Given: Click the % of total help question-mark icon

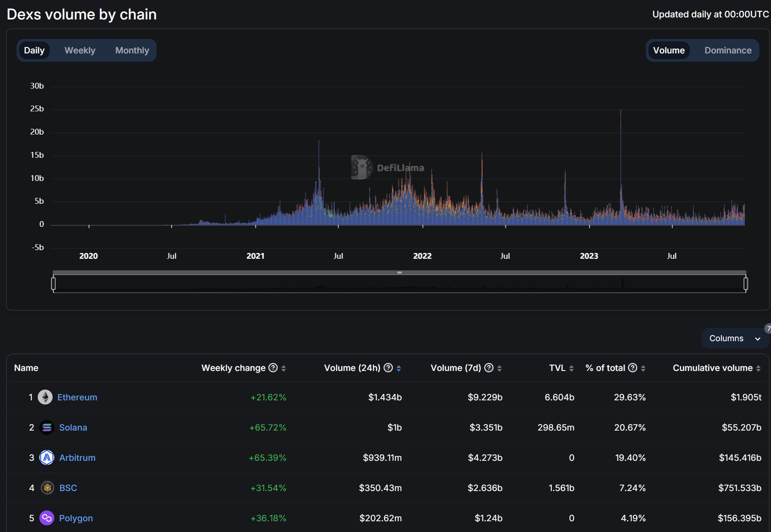Looking at the screenshot, I should point(633,368).
